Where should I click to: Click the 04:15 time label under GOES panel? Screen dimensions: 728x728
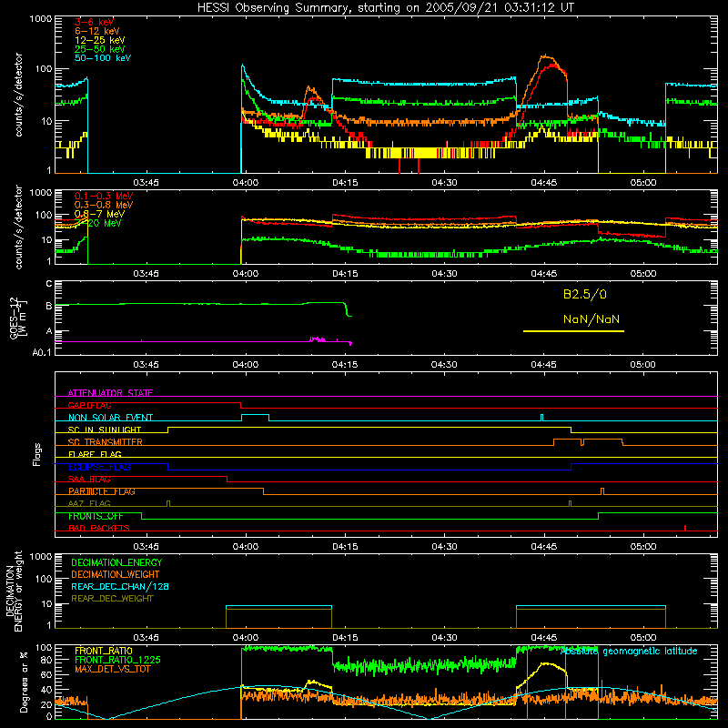pyautogui.click(x=345, y=365)
